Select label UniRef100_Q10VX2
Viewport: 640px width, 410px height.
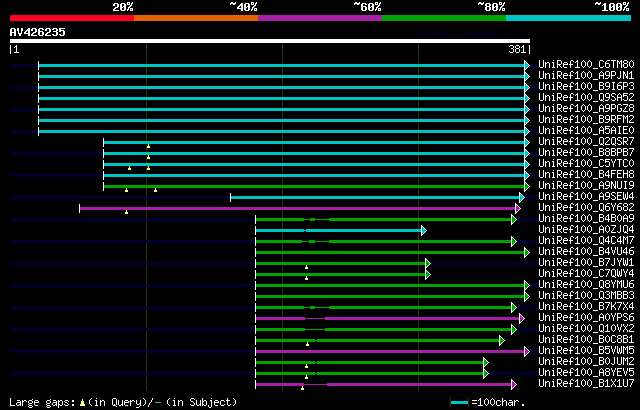point(586,328)
